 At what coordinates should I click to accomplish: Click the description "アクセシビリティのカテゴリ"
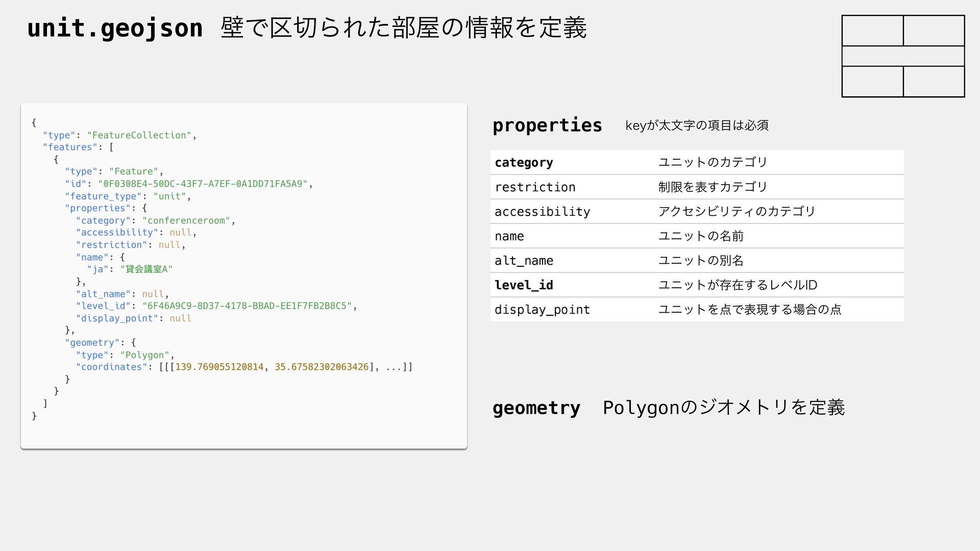click(737, 211)
